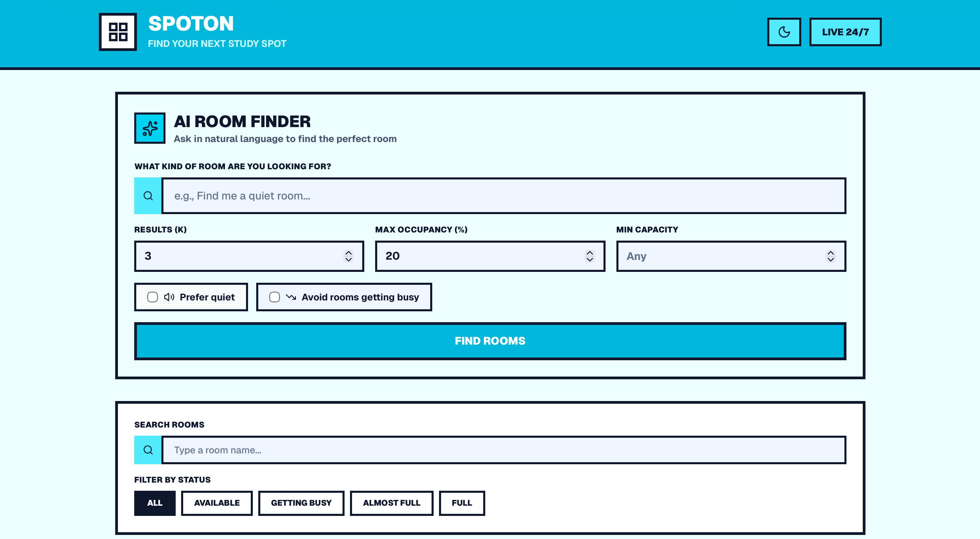Toggle dark mode with moon icon
The height and width of the screenshot is (539, 980).
pyautogui.click(x=784, y=32)
